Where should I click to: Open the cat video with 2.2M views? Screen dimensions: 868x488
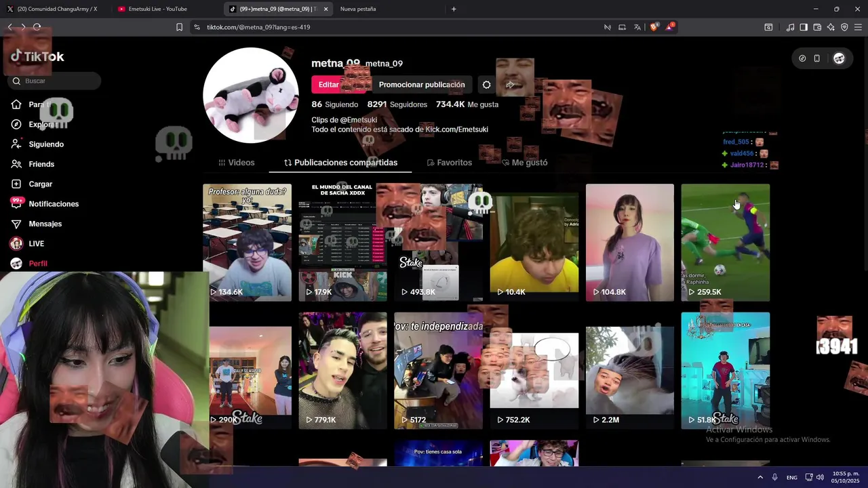click(630, 370)
